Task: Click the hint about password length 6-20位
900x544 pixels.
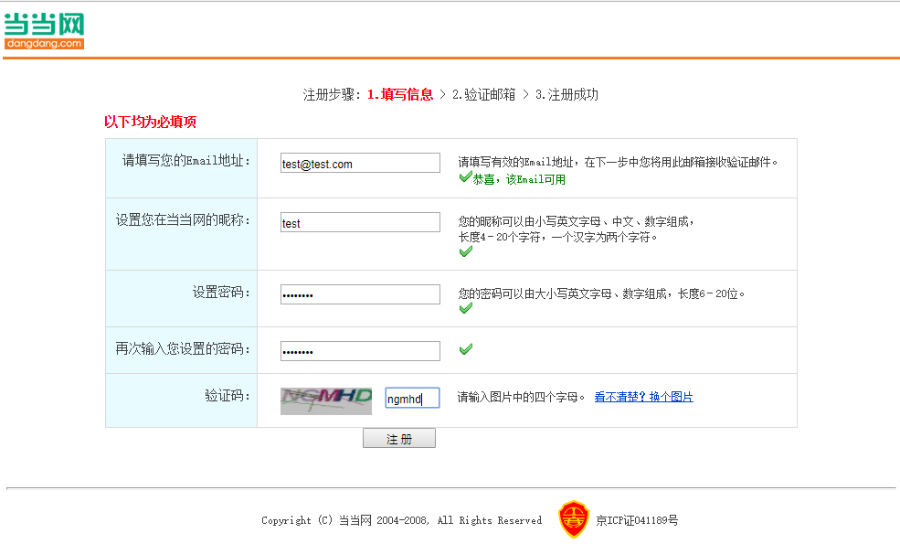Action: point(602,294)
